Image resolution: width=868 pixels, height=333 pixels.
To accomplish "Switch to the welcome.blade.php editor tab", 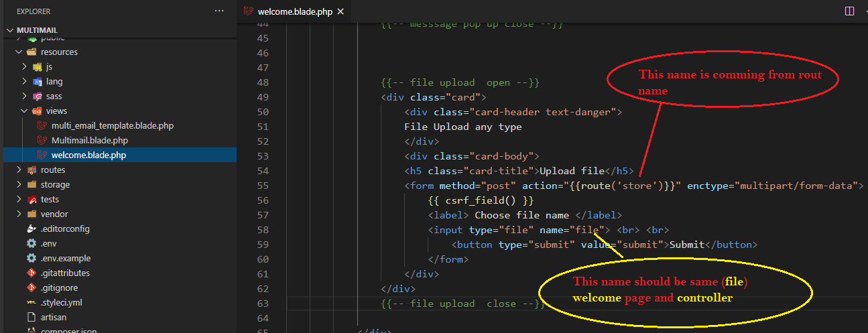I will [x=294, y=11].
